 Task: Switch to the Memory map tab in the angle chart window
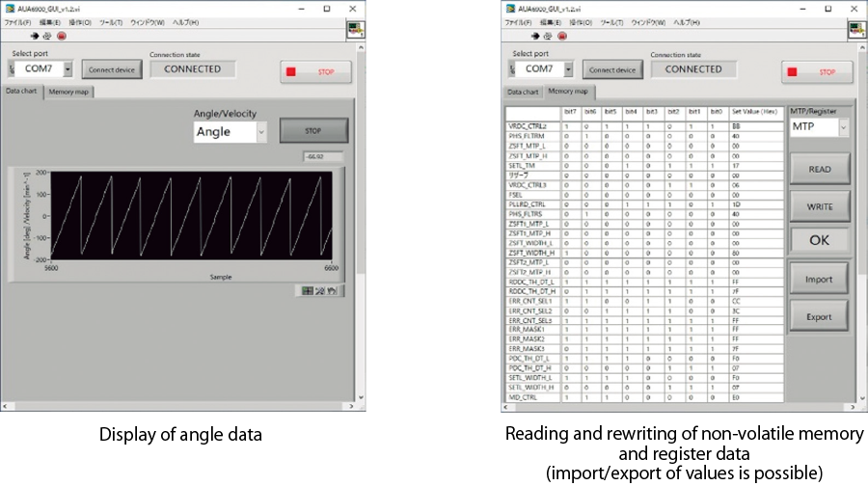68,92
